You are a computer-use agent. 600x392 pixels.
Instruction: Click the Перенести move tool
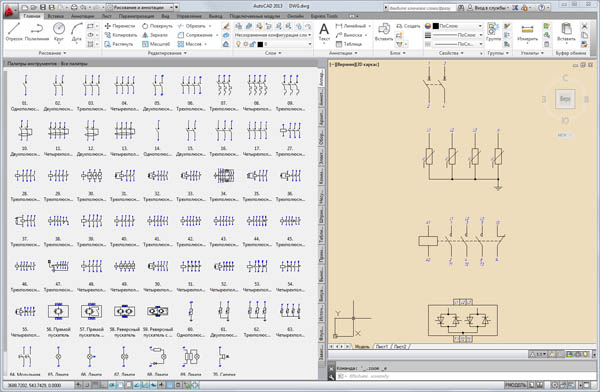tap(120, 26)
